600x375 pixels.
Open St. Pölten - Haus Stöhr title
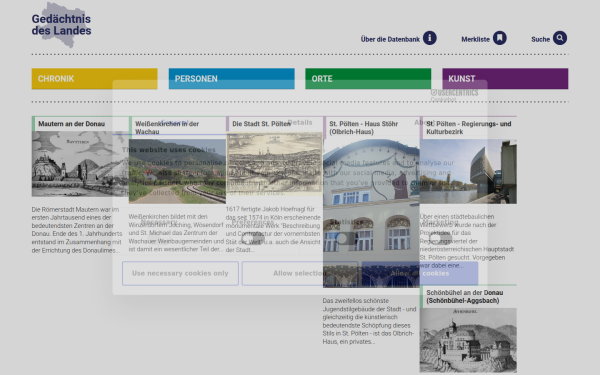[364, 128]
